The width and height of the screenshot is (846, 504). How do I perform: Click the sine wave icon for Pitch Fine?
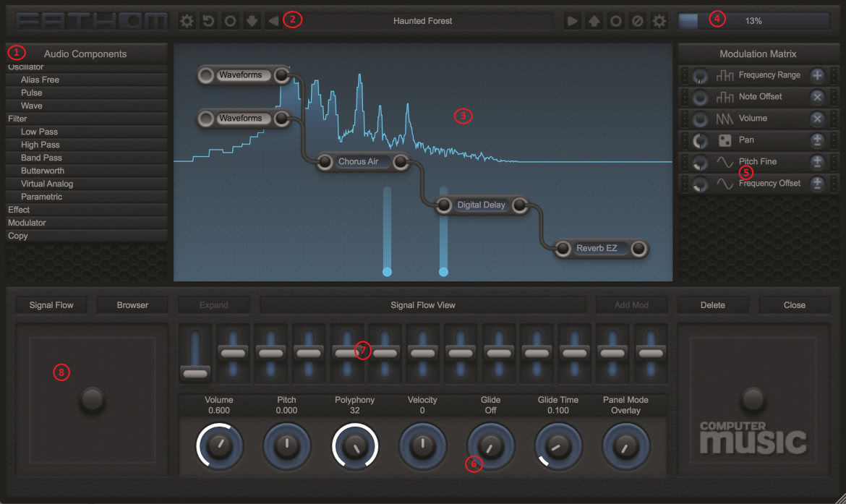[x=725, y=162]
